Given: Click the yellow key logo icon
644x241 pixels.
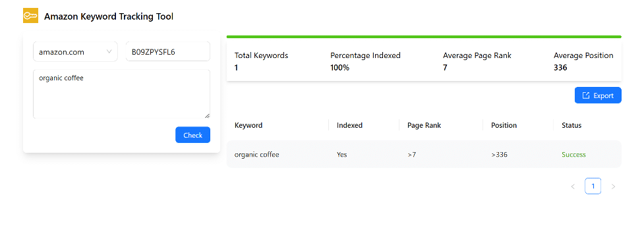Looking at the screenshot, I should click(x=30, y=16).
